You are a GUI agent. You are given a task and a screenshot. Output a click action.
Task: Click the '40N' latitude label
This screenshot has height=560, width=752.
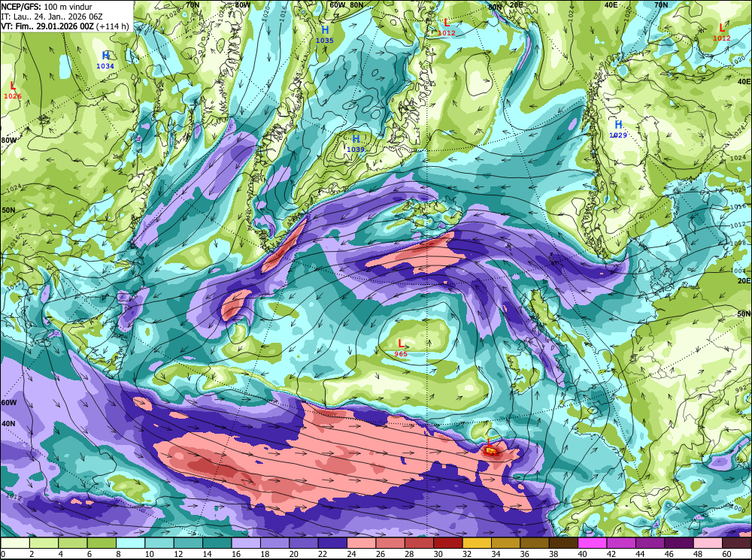point(8,424)
